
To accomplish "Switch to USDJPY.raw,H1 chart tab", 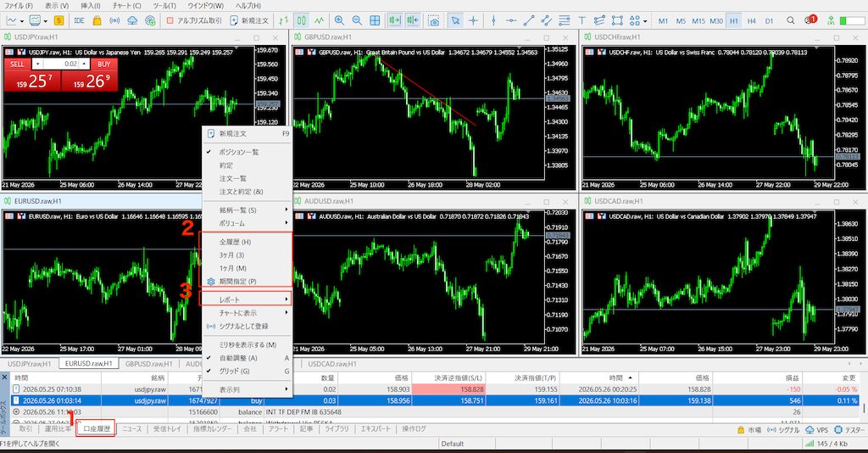I will [30, 364].
